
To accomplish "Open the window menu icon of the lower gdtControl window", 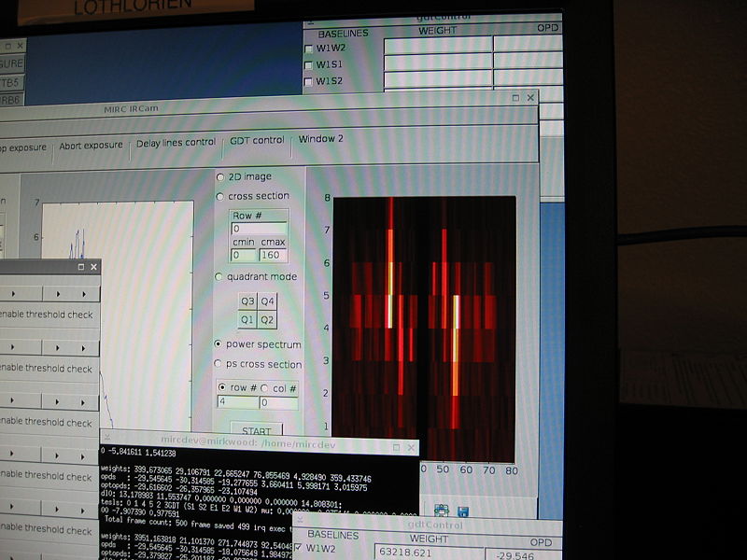I will (300, 519).
